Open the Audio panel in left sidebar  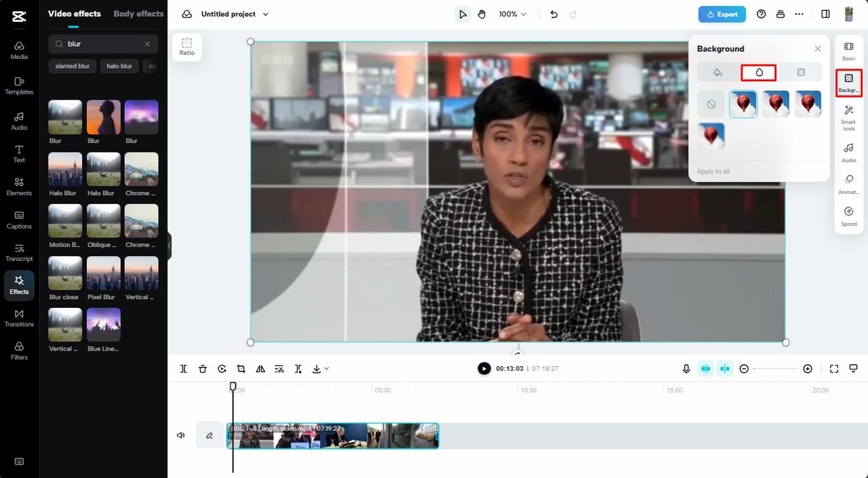point(19,121)
